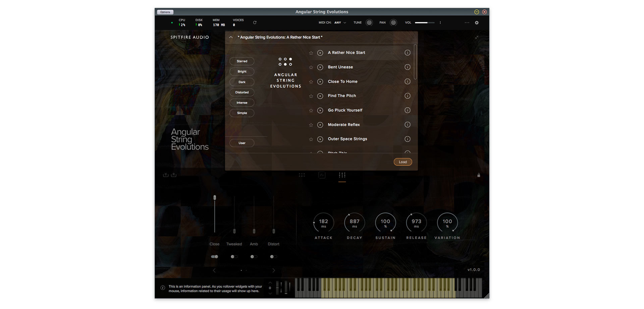The height and width of the screenshot is (309, 644).
Task: Click the ATTACK 182 ms knob
Action: pyautogui.click(x=324, y=223)
